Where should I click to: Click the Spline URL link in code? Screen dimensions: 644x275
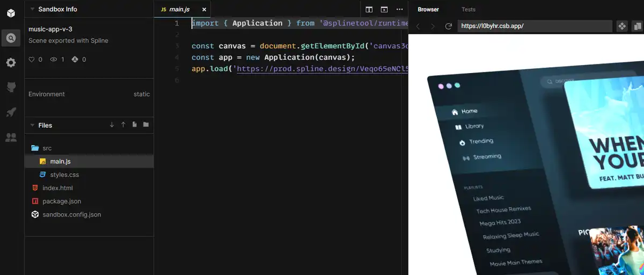(322, 69)
